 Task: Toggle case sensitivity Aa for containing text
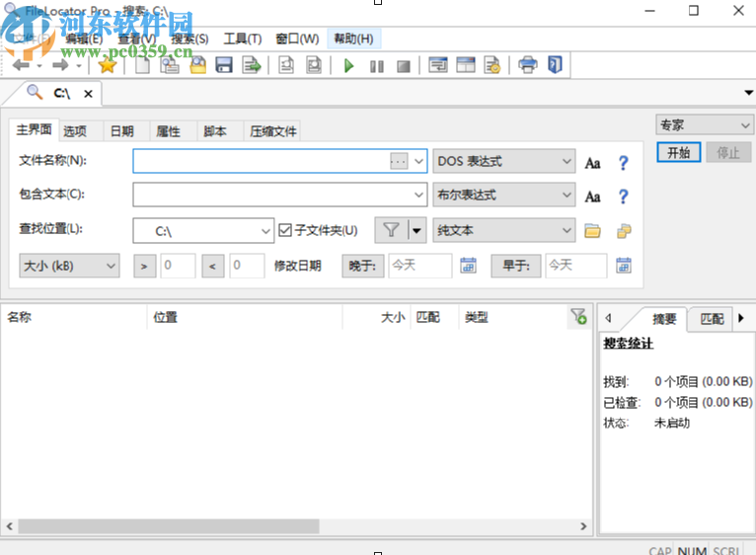tap(592, 197)
